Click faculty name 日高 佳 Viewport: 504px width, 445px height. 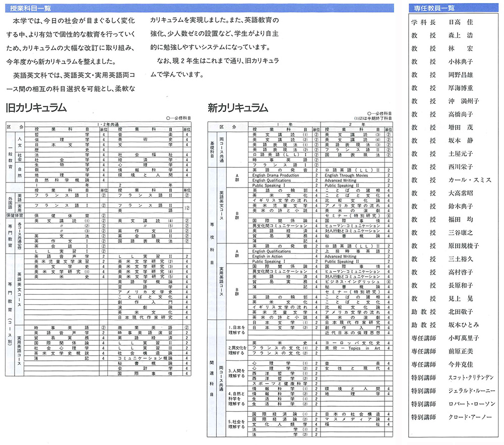coord(461,22)
